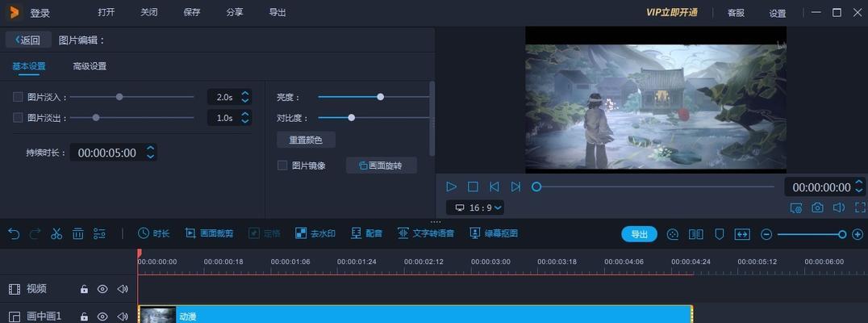Click the speaker volume icon under the preview
The image size is (868, 323).
tap(839, 208)
